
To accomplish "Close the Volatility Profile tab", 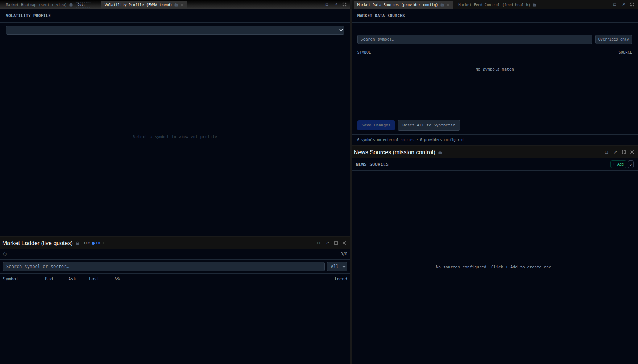I will coord(182,5).
